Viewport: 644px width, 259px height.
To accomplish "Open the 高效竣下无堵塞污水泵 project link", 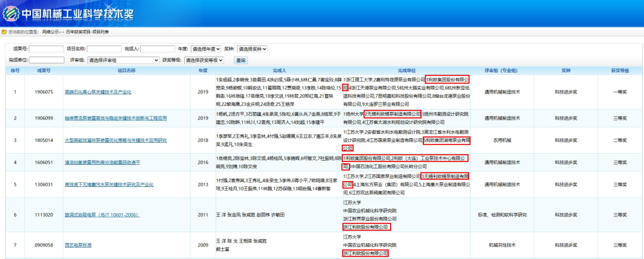I will click(x=113, y=185).
